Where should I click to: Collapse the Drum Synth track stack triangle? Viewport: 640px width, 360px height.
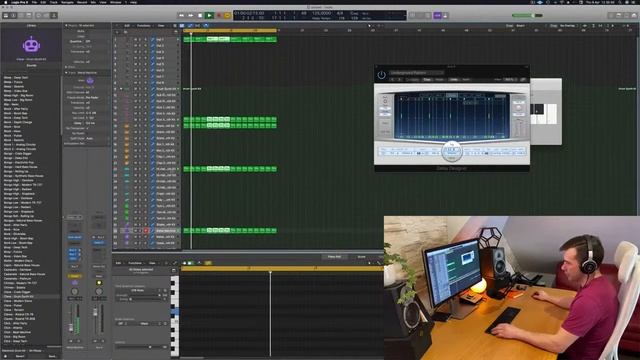point(120,89)
